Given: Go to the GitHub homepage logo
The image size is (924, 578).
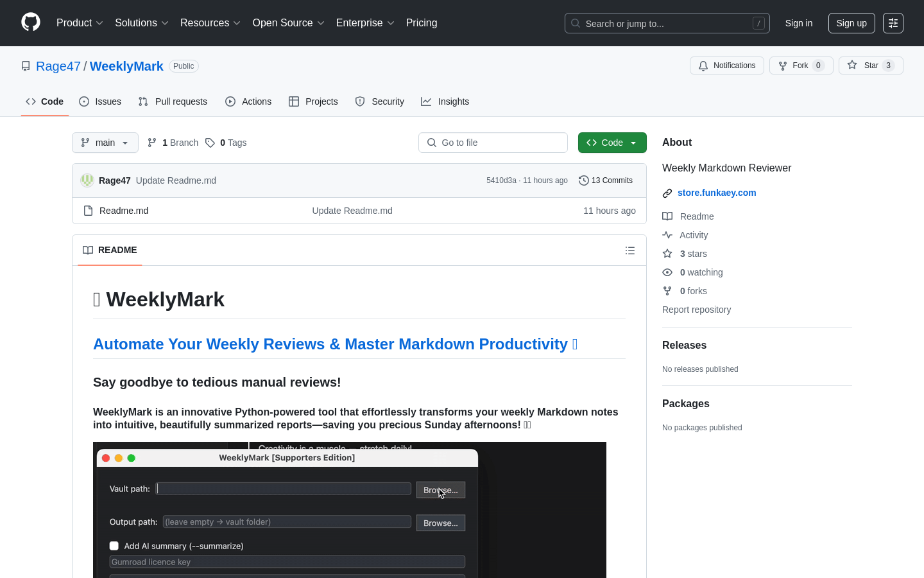Looking at the screenshot, I should [31, 22].
